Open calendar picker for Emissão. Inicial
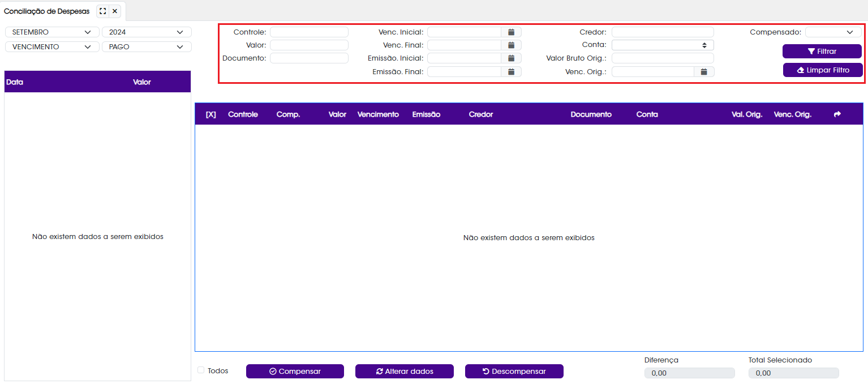Image resolution: width=868 pixels, height=388 pixels. pyautogui.click(x=511, y=58)
